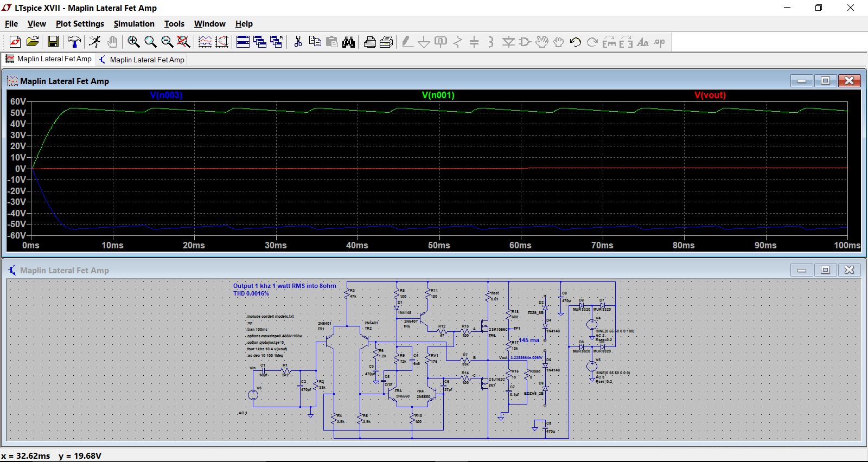Select the Drag closed hand tool
The width and height of the screenshot is (868, 462).
559,42
